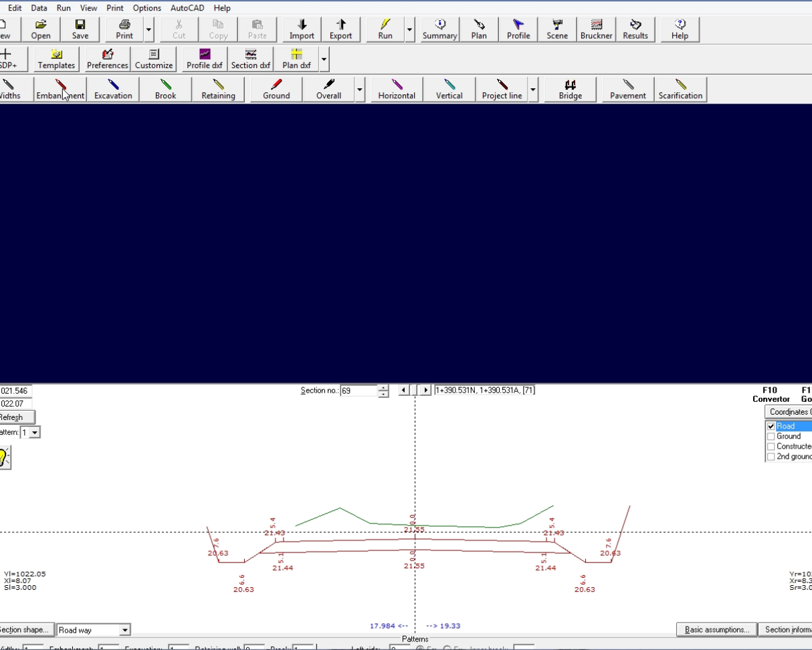The width and height of the screenshot is (812, 650).
Task: Select the Excavation pen tool
Action: 113,90
